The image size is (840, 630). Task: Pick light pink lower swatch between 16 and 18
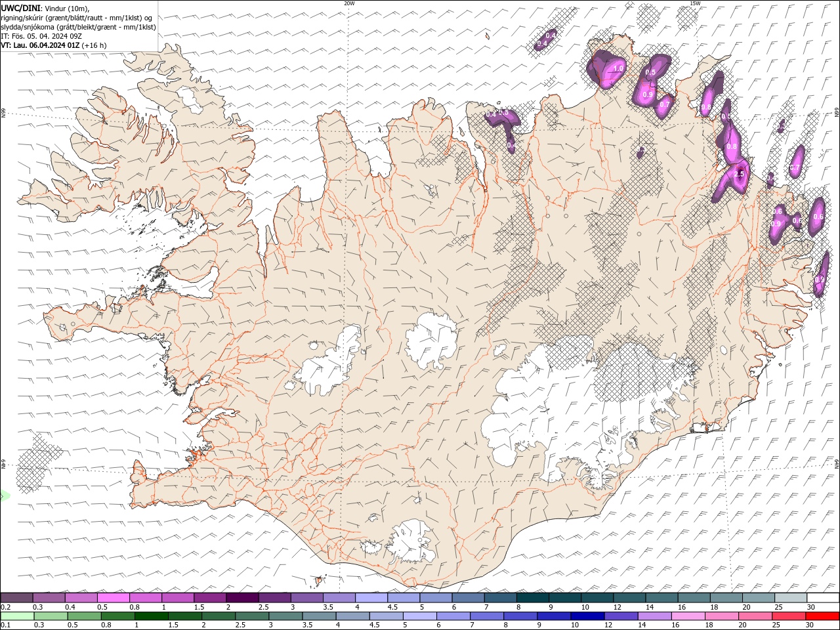tap(688, 616)
